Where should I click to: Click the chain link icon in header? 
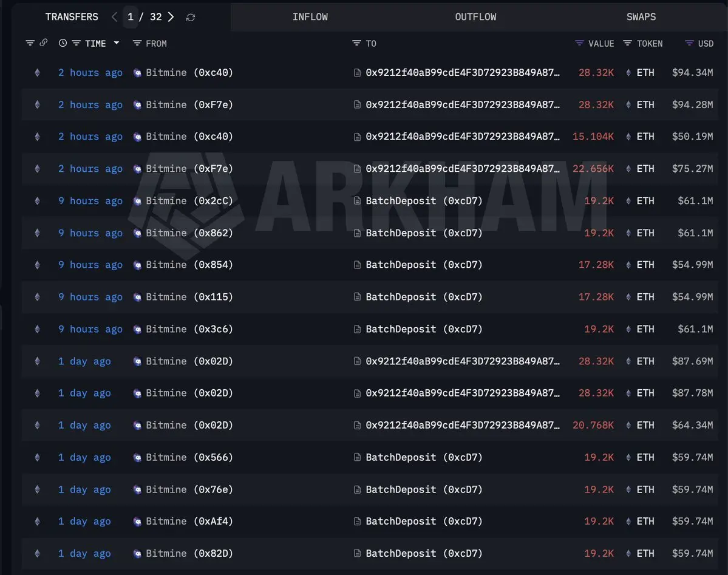(44, 43)
